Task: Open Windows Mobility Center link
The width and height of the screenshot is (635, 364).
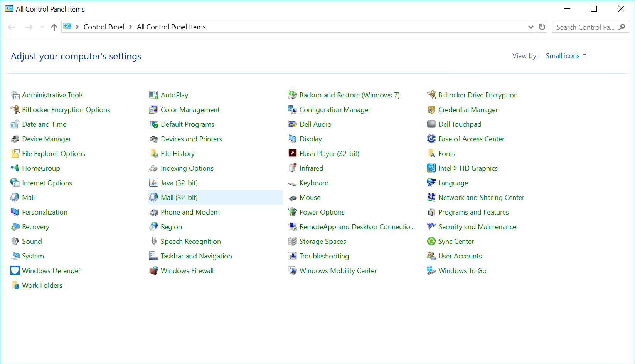Action: point(338,271)
